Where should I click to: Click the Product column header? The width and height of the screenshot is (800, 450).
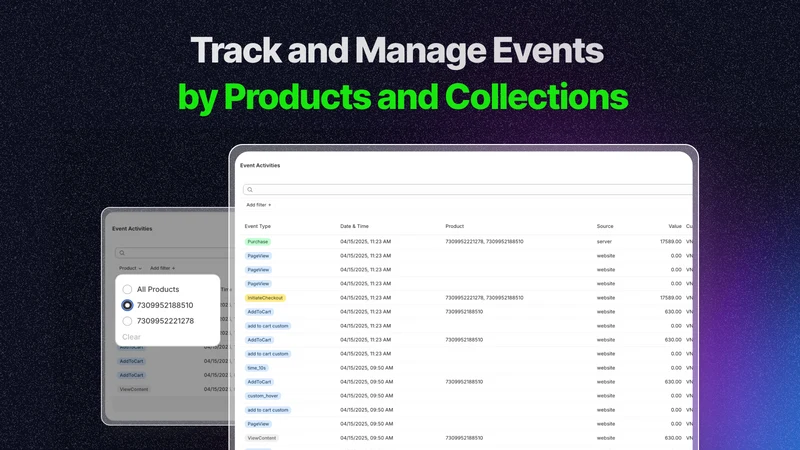[x=455, y=226]
